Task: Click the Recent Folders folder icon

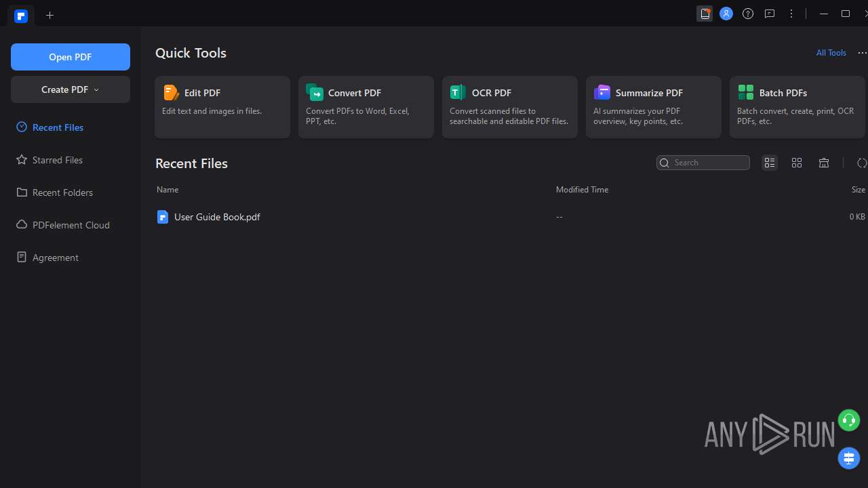Action: tap(22, 192)
